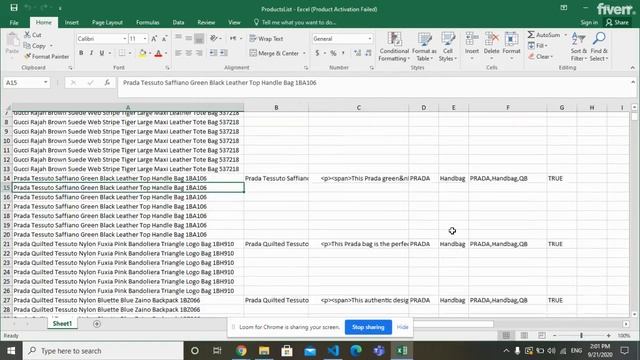Open Sort & Filter menu
640x360 pixels.
click(578, 47)
